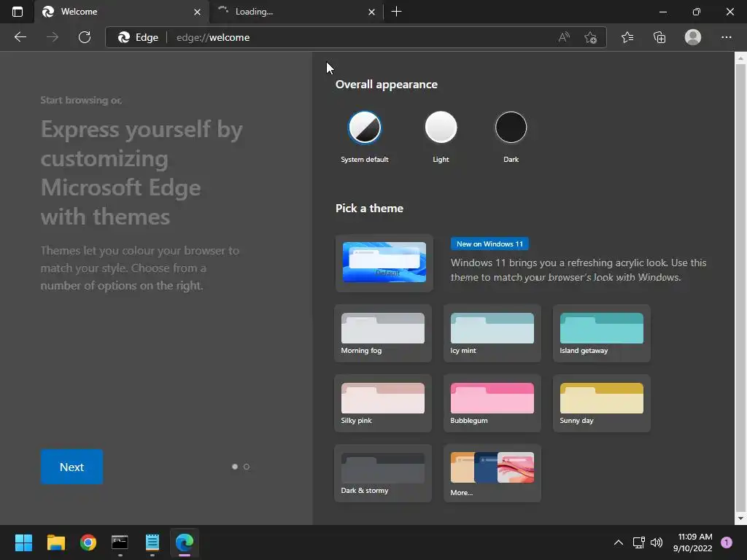Screen dimensions: 747x560
Task: Click the Next button
Action: [71, 467]
